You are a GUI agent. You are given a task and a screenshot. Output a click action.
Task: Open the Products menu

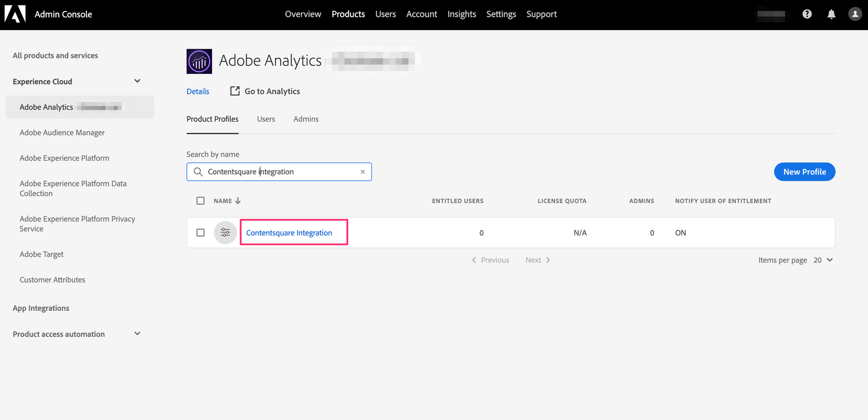click(348, 14)
